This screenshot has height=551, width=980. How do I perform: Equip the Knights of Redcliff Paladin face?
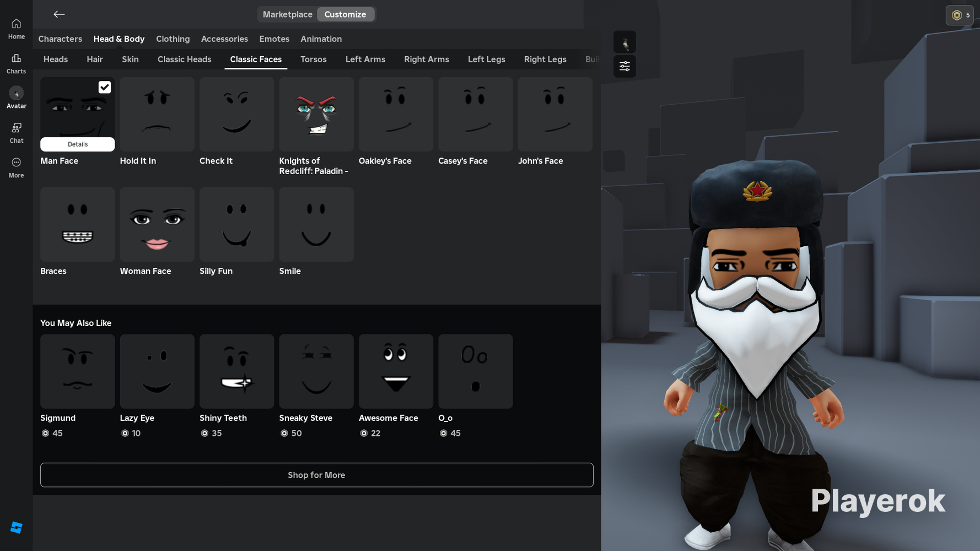[x=316, y=114]
